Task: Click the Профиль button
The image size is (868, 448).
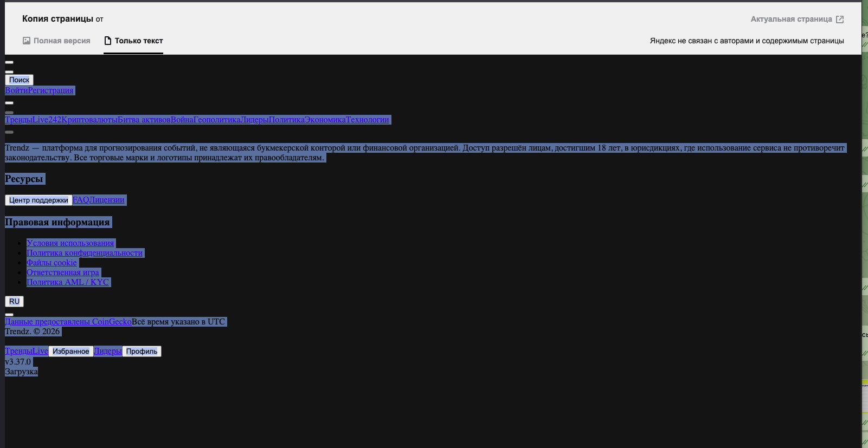Action: click(x=142, y=352)
